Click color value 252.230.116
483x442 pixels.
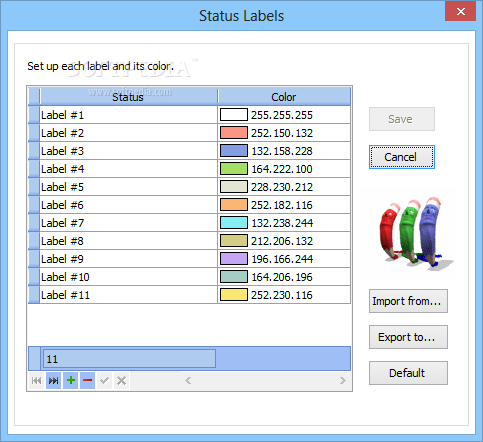pos(282,295)
